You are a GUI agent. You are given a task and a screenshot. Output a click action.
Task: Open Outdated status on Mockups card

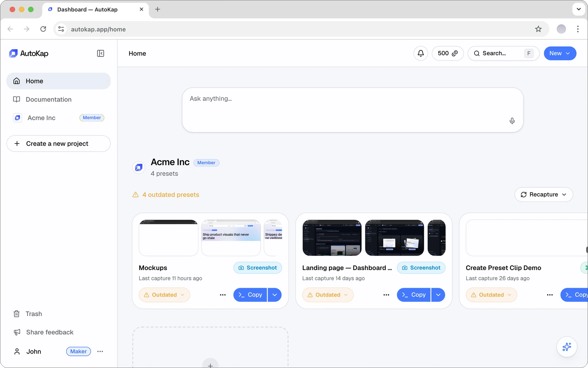(164, 295)
